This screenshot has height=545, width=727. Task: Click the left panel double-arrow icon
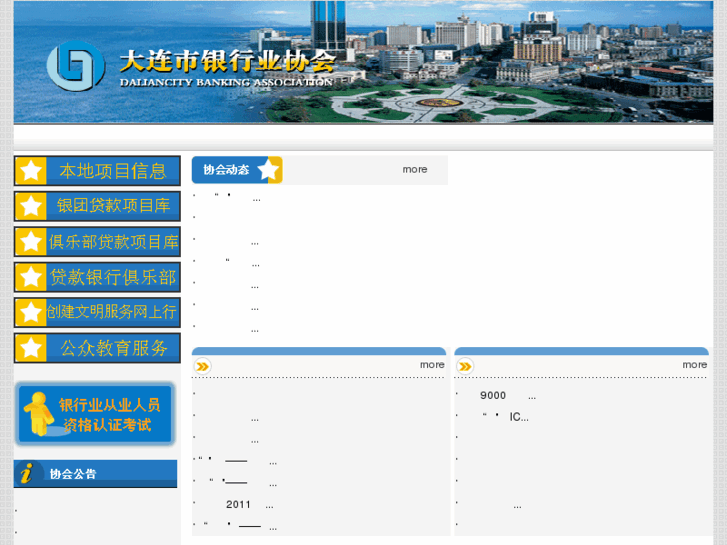[202, 366]
